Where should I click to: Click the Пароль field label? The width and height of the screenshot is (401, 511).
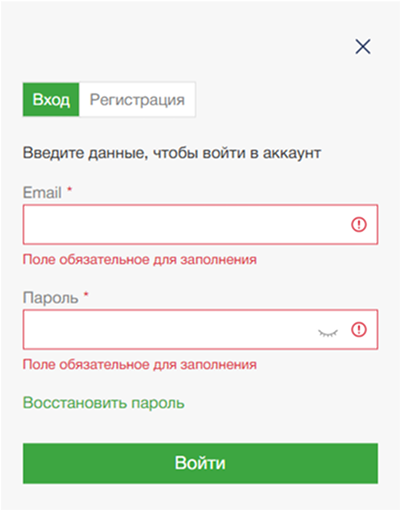pos(50,298)
